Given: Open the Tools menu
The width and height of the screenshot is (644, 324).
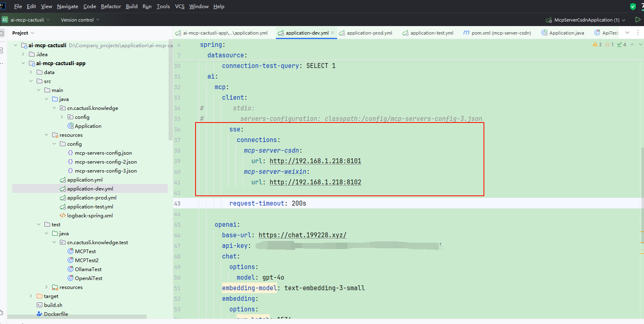Looking at the screenshot, I should tap(163, 6).
